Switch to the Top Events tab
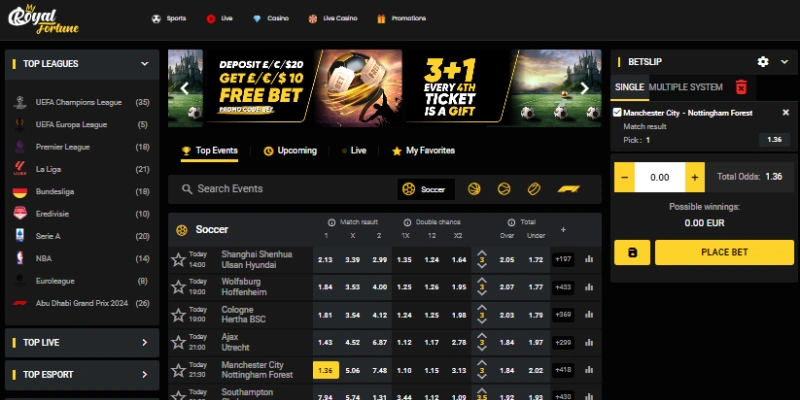Image resolution: width=800 pixels, height=400 pixels. click(210, 151)
